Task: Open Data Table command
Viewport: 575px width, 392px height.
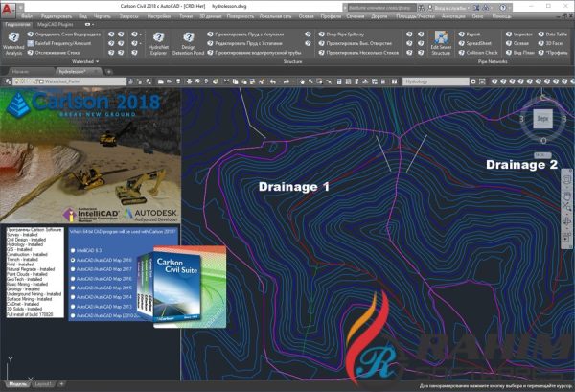Action: pos(553,35)
